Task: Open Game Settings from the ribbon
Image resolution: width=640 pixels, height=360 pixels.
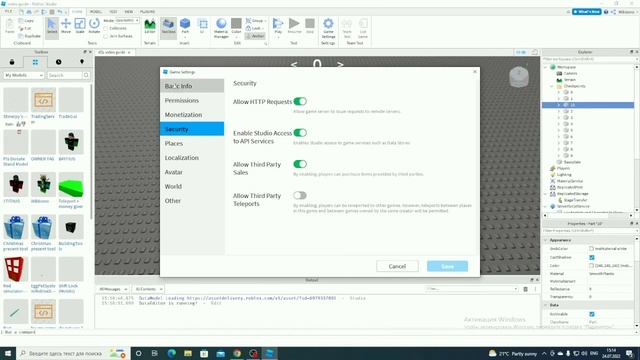Action: coord(328,28)
